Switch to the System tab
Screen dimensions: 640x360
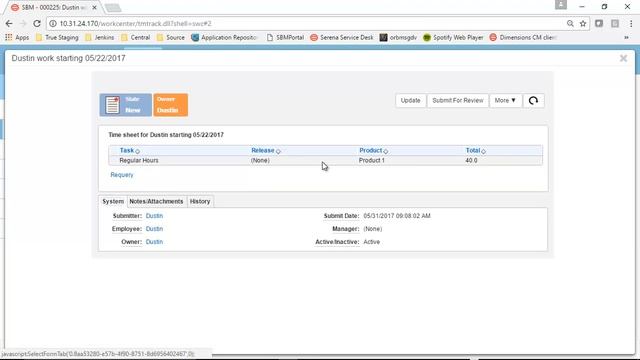[113, 201]
